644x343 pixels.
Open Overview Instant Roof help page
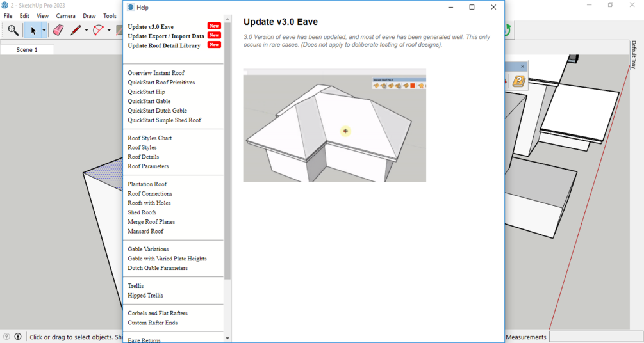click(x=156, y=73)
